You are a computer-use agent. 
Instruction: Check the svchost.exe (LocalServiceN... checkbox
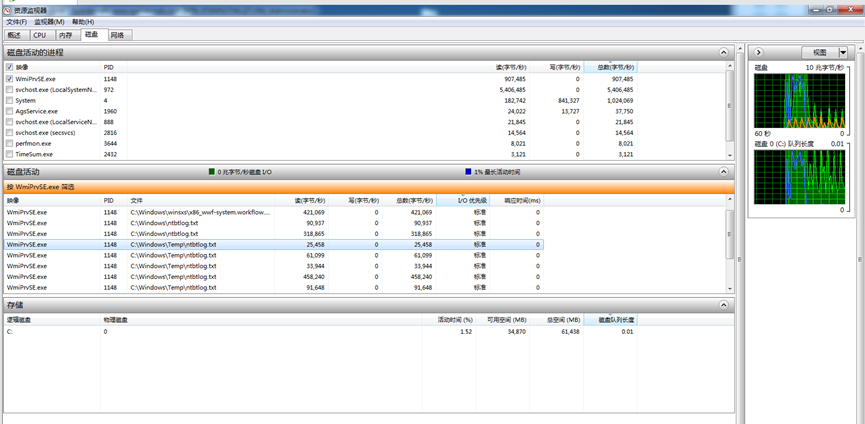tap(9, 122)
